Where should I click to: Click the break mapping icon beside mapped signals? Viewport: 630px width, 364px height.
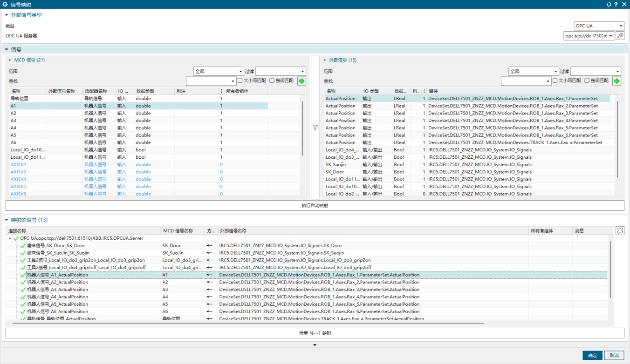point(619,230)
